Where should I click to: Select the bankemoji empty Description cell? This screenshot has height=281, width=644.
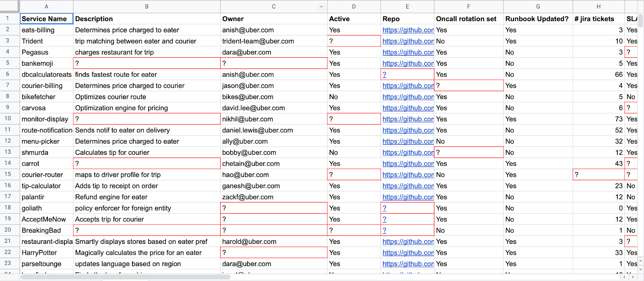click(x=147, y=63)
